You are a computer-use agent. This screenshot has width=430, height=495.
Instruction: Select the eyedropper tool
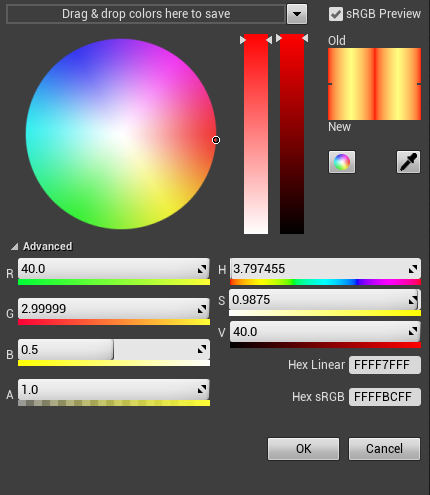click(x=408, y=162)
